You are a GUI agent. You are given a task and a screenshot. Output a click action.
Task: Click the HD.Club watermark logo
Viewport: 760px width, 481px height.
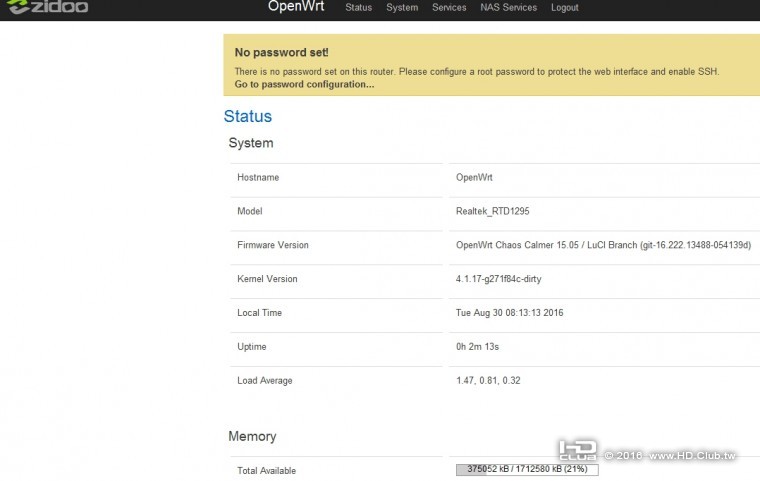[x=578, y=453]
